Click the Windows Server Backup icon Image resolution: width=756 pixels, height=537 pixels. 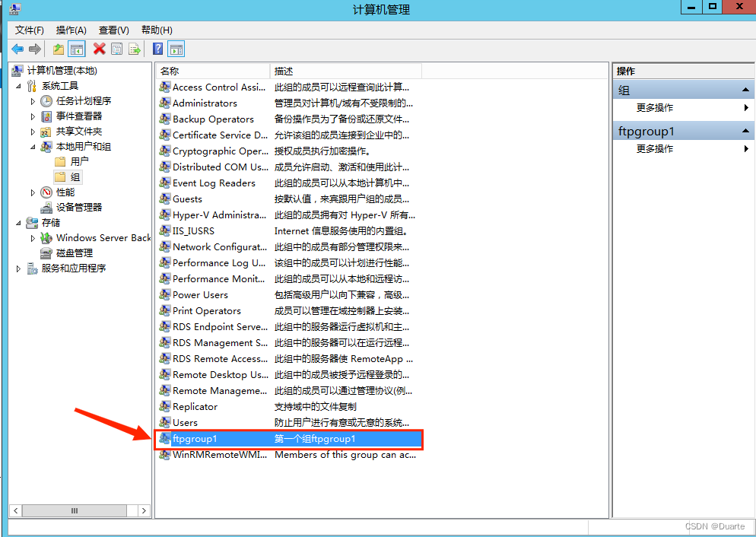tap(46, 237)
